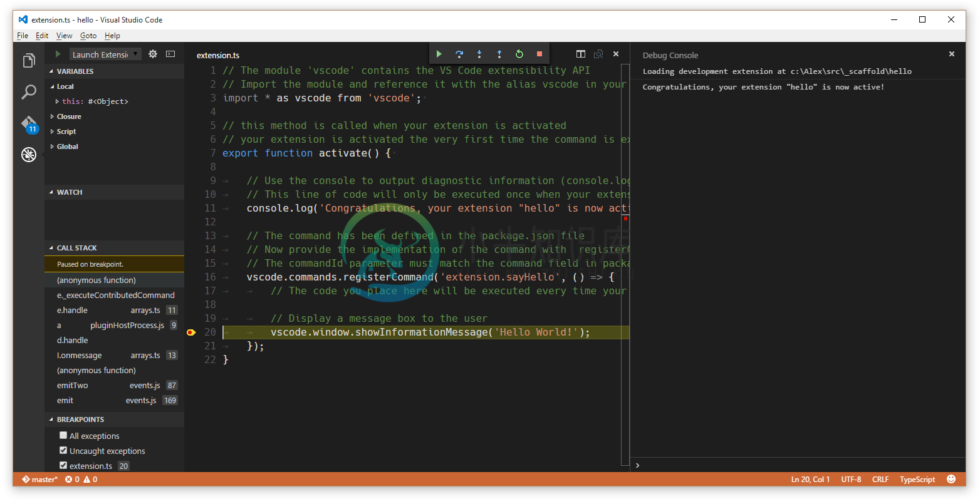The image size is (980, 504).
Task: Toggle the Uncaught exceptions checkbox
Action: point(63,450)
